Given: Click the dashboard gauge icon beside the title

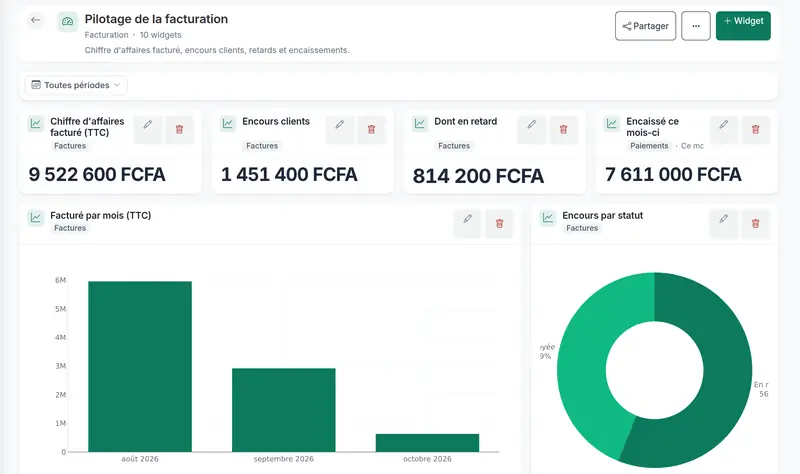Looking at the screenshot, I should [x=67, y=22].
